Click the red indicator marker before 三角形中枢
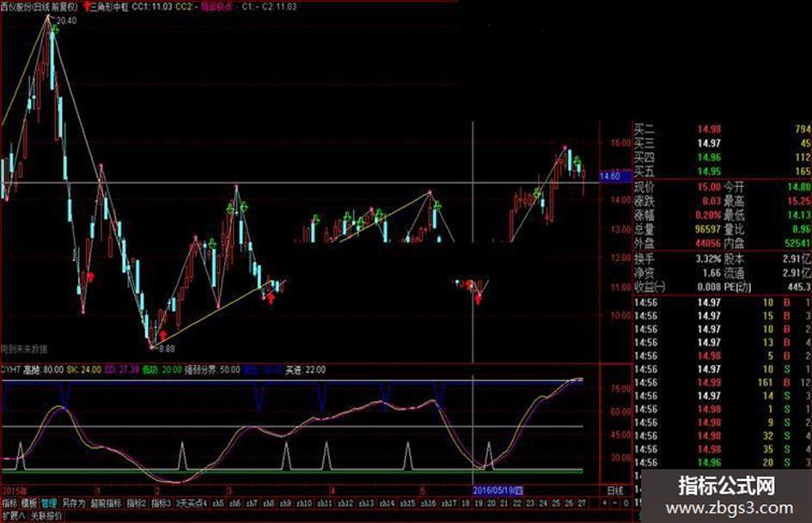Image resolution: width=812 pixels, height=523 pixels. click(87, 7)
